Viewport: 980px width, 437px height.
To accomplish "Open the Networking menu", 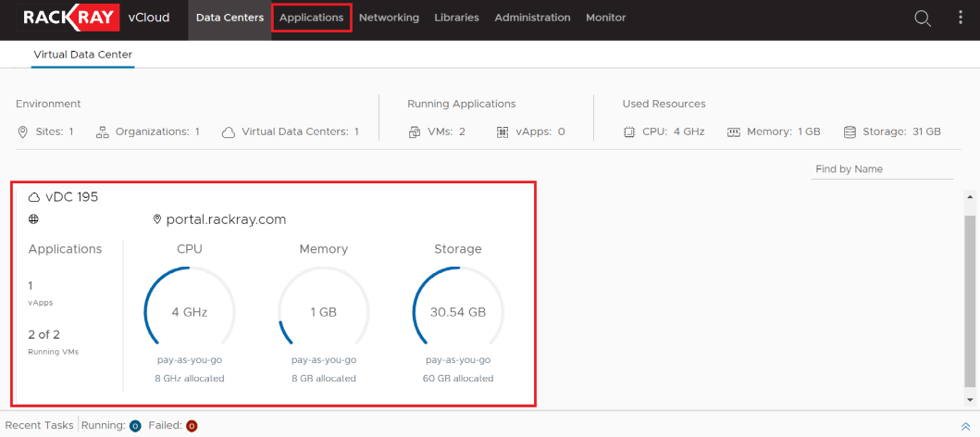I will pyautogui.click(x=389, y=18).
